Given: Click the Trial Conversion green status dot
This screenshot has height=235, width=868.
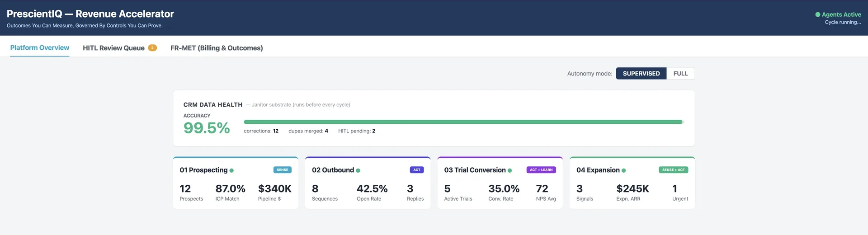Looking at the screenshot, I should click(509, 170).
